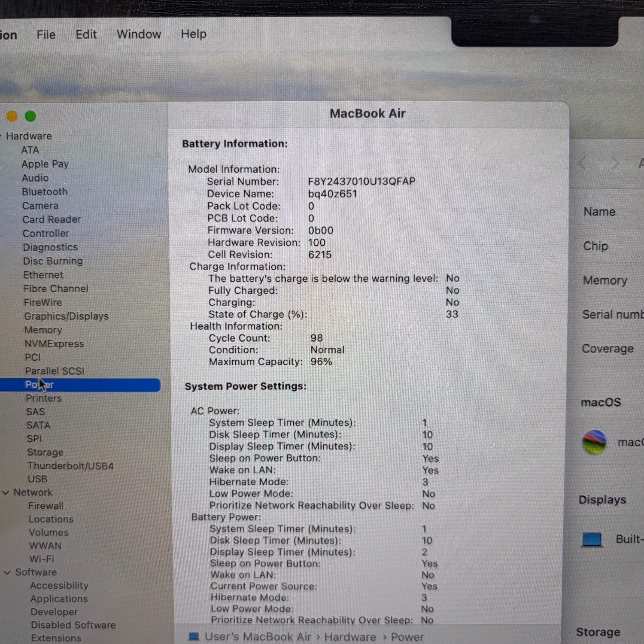Click the green zoom window button
This screenshot has width=644, height=644.
tap(30, 116)
